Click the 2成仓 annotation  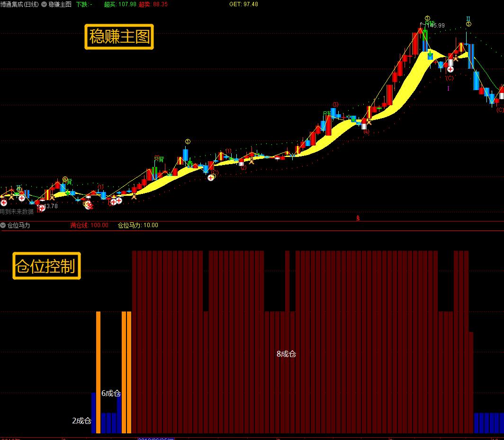tap(81, 421)
